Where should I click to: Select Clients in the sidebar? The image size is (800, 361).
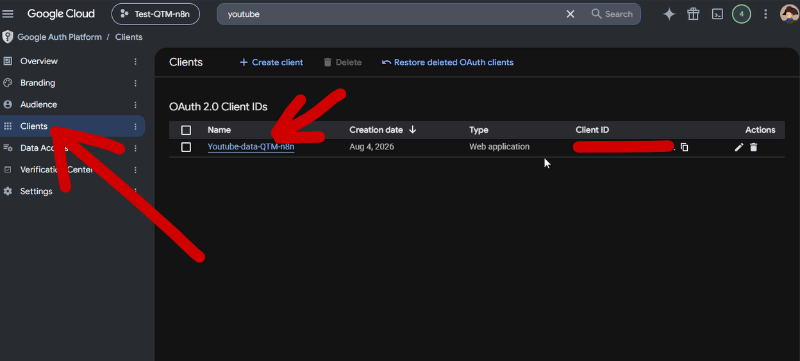pyautogui.click(x=72, y=126)
